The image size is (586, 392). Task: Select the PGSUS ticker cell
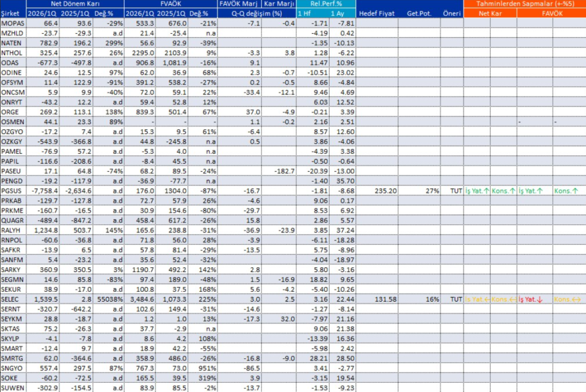[x=13, y=191]
